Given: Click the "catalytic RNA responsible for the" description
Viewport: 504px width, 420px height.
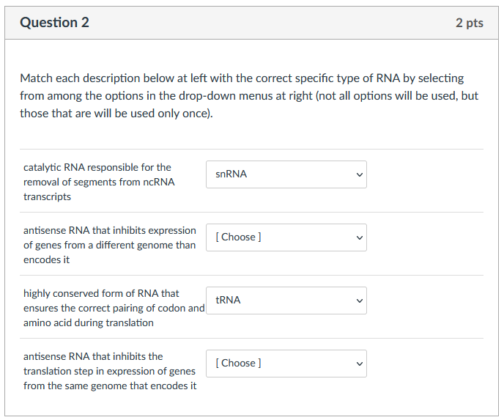Looking at the screenshot, I should click(97, 167).
